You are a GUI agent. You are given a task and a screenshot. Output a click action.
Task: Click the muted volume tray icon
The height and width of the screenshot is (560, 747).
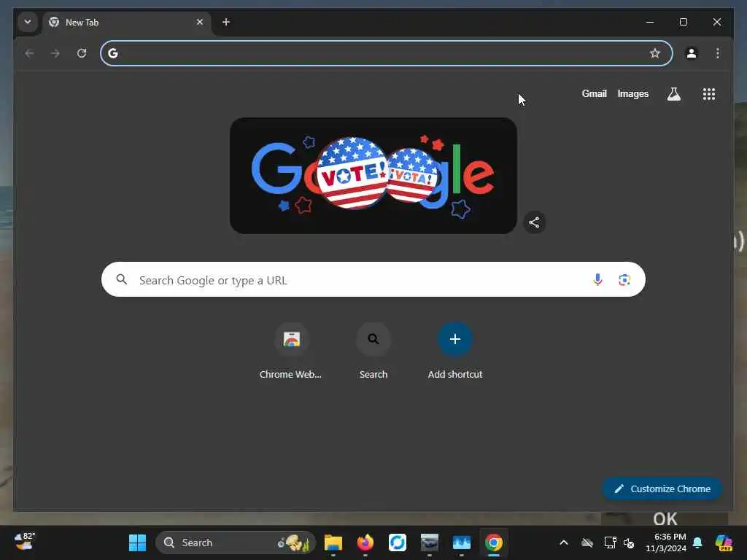(x=629, y=542)
